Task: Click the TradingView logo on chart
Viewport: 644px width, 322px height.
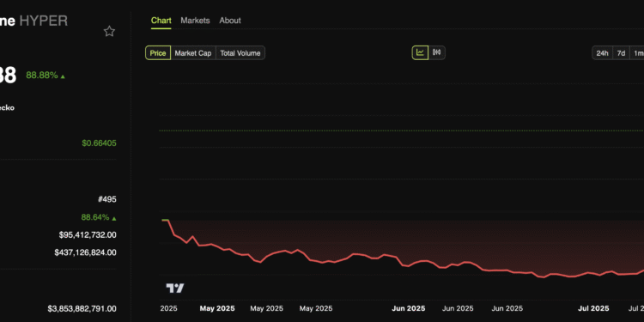Action: (x=175, y=289)
